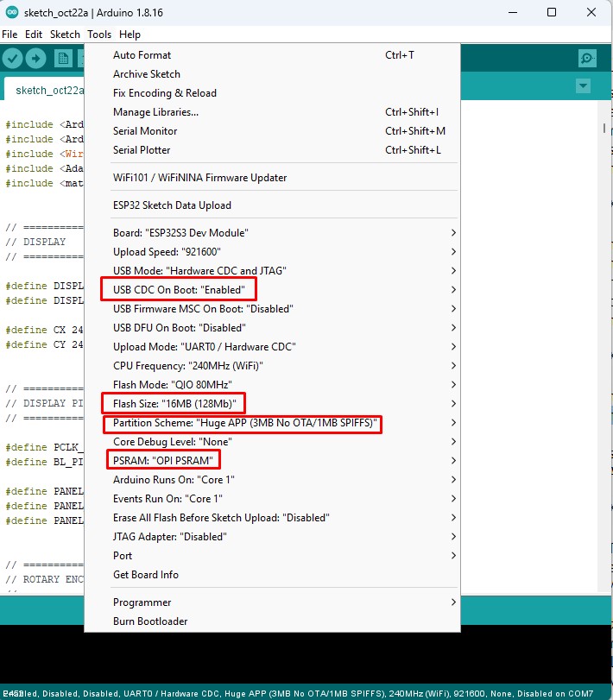Image resolution: width=613 pixels, height=700 pixels.
Task: Minimize the Arduino window
Action: click(513, 12)
